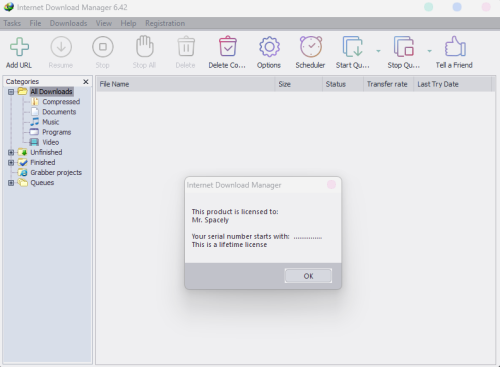Click the Video film category icon

34,142
